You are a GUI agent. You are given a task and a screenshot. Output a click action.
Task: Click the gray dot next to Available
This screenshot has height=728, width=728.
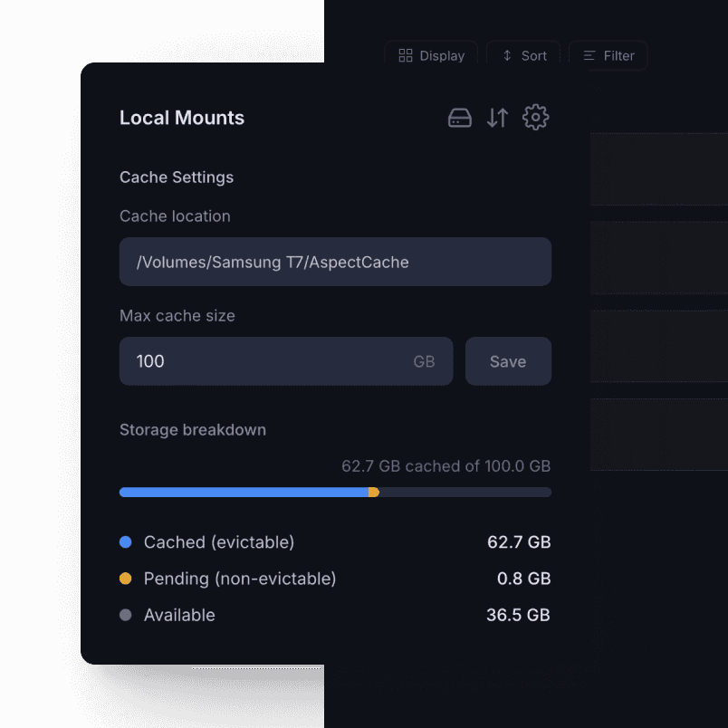(x=126, y=615)
